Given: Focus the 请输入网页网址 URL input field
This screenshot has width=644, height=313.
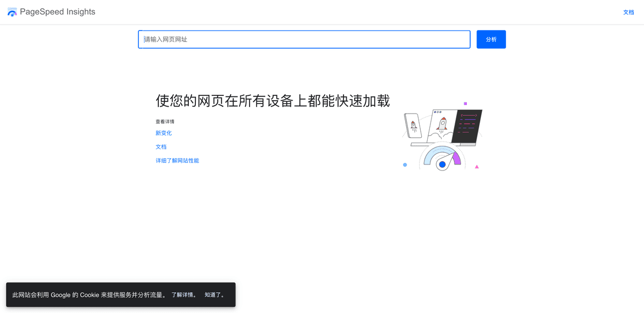Looking at the screenshot, I should [x=304, y=40].
